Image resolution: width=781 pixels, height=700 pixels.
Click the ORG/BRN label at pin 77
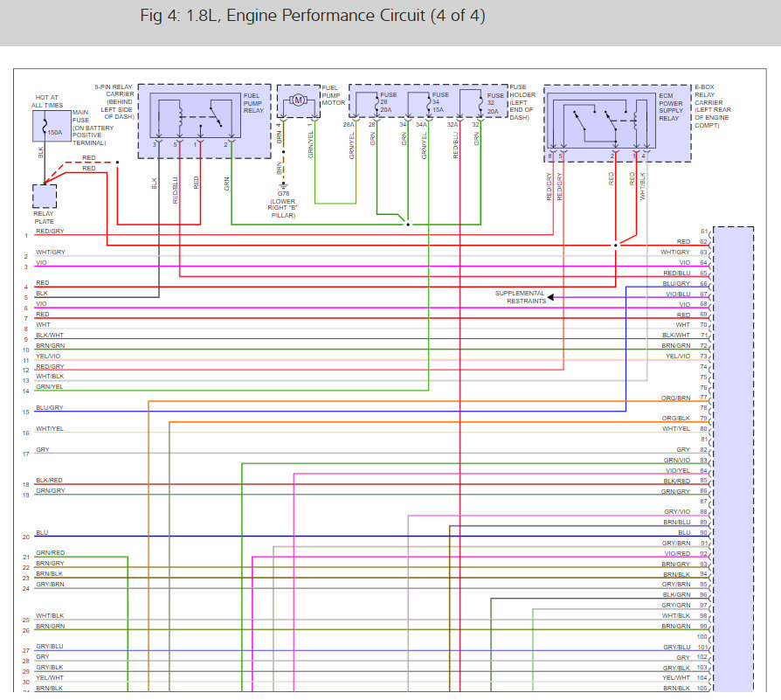pos(676,399)
